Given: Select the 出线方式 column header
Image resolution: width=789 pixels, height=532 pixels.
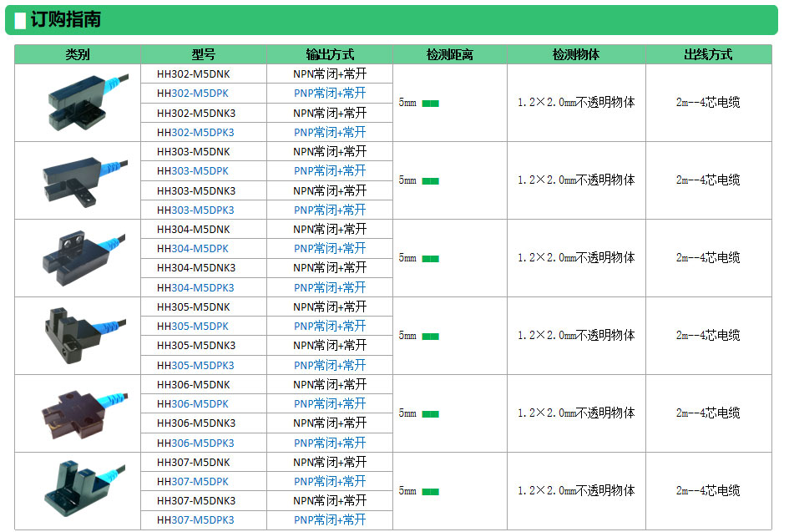Looking at the screenshot, I should coord(708,55).
